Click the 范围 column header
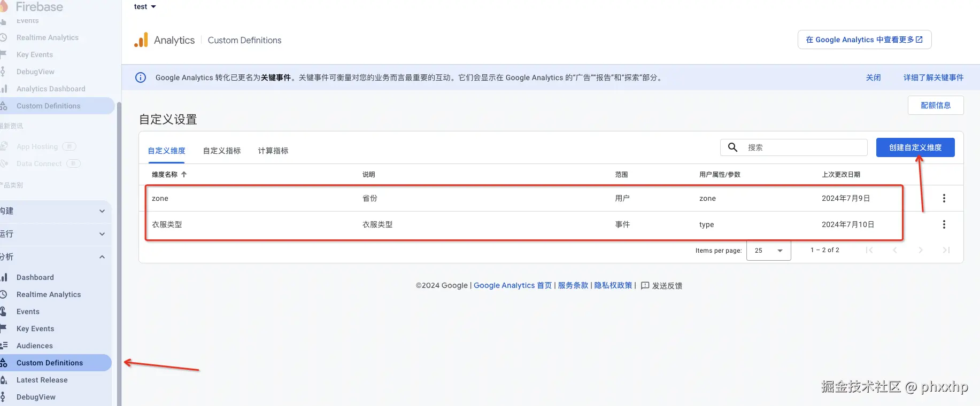 tap(621, 175)
